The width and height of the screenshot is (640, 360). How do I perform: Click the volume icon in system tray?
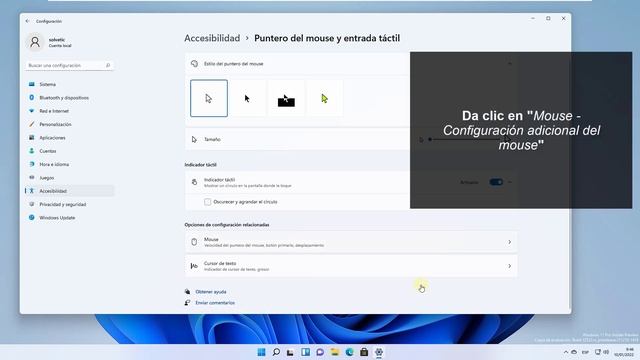point(606,352)
